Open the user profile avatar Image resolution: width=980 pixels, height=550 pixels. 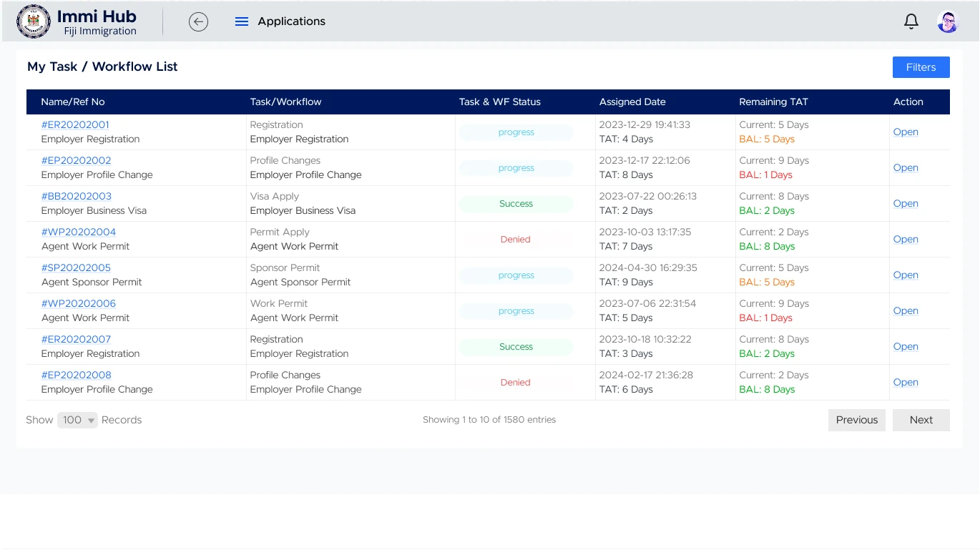pos(948,22)
